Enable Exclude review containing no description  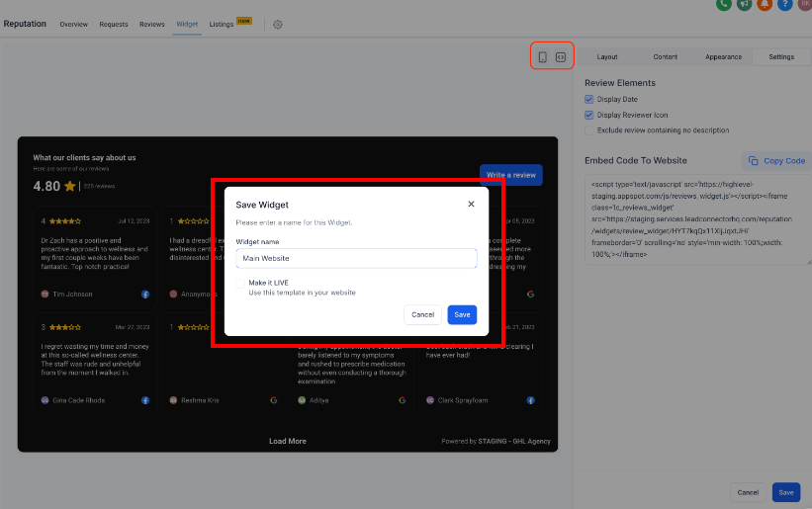coord(588,130)
